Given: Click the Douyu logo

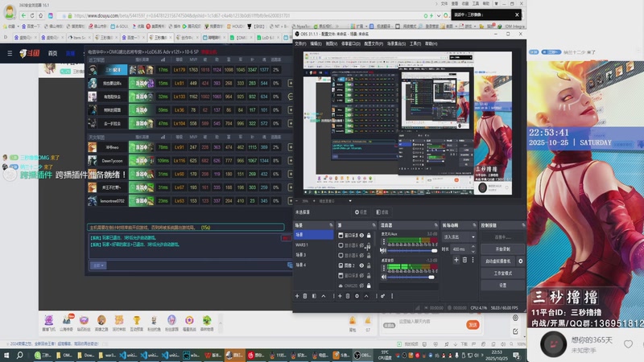Looking at the screenshot, I should 30,53.
